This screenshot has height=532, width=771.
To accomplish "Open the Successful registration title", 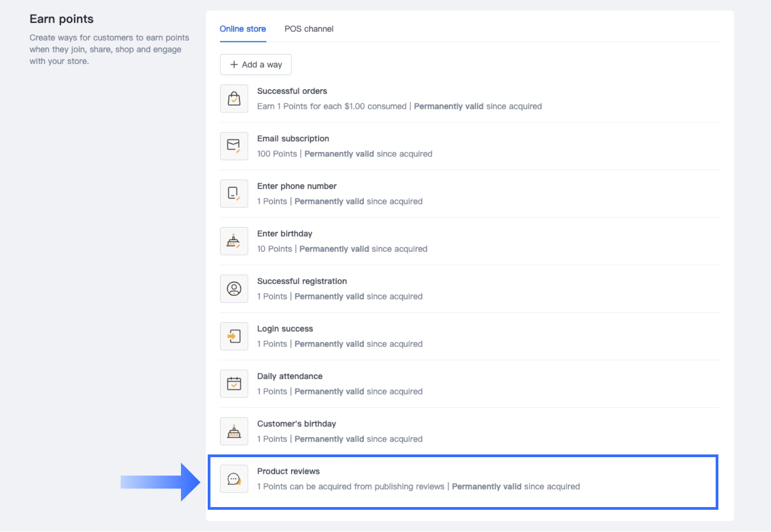I will [302, 281].
